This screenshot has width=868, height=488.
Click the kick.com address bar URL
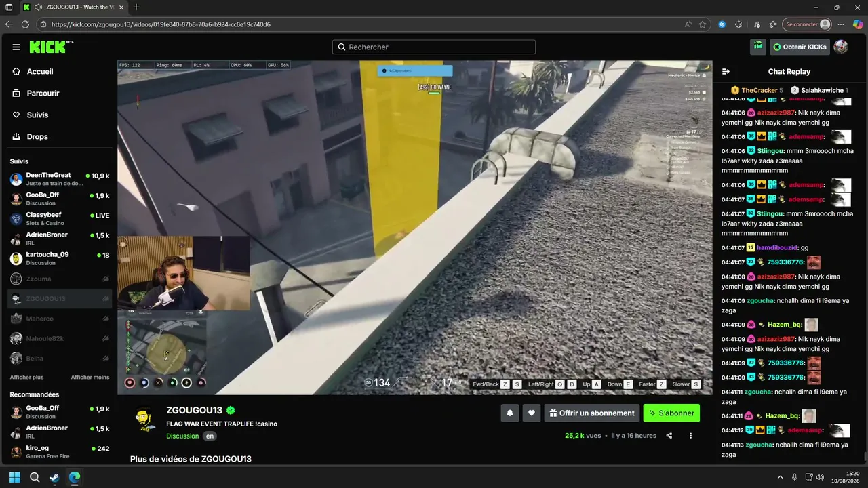point(161,24)
